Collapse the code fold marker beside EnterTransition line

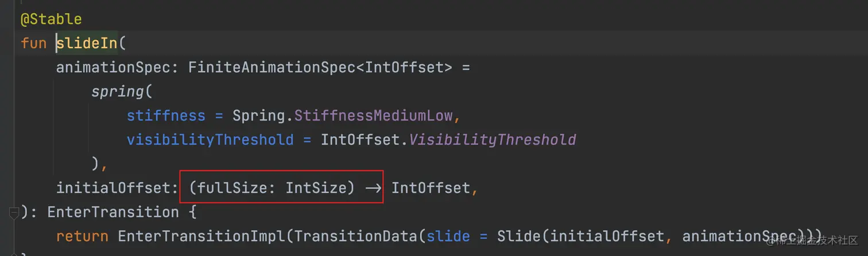point(14,214)
